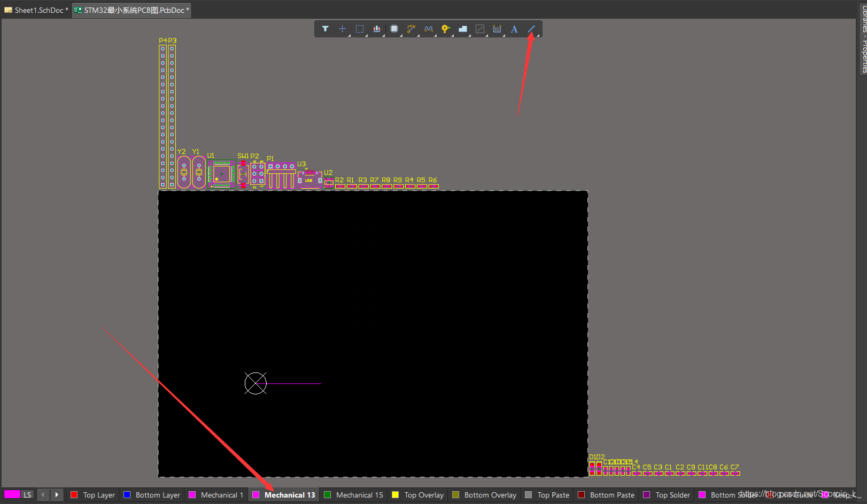Click the interactive length tuning icon
Screen dimensions: 867x504
point(428,29)
